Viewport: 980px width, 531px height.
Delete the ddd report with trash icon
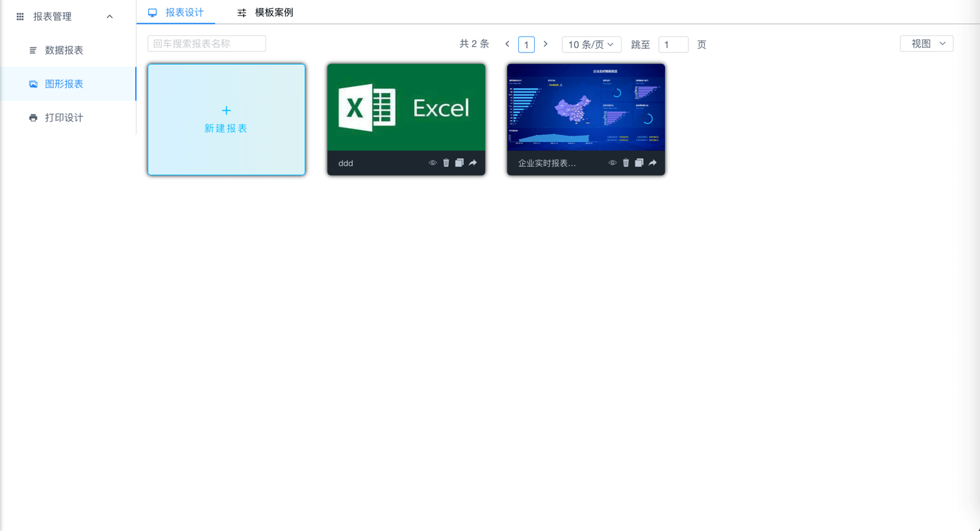(x=446, y=163)
